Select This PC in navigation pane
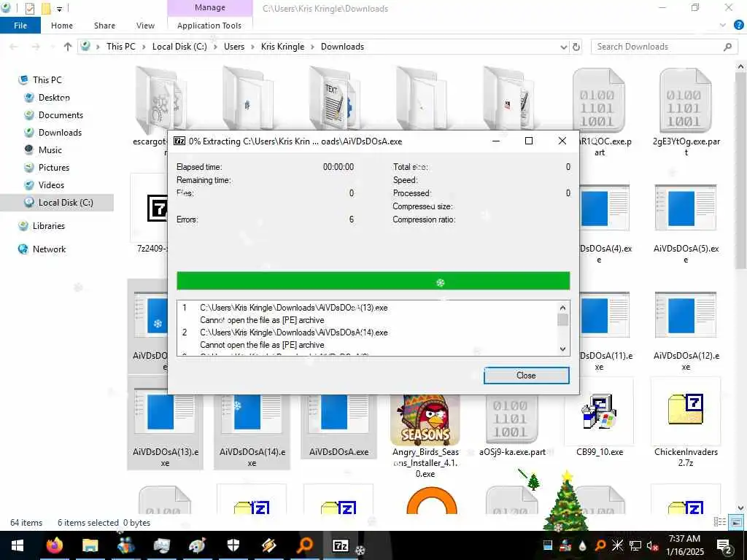Screen dimensions: 747x560 click(47, 80)
